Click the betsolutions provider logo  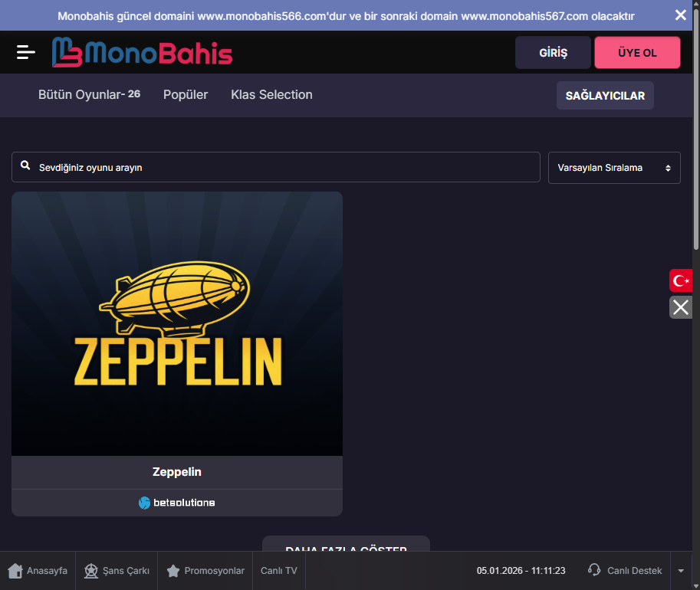click(x=176, y=503)
